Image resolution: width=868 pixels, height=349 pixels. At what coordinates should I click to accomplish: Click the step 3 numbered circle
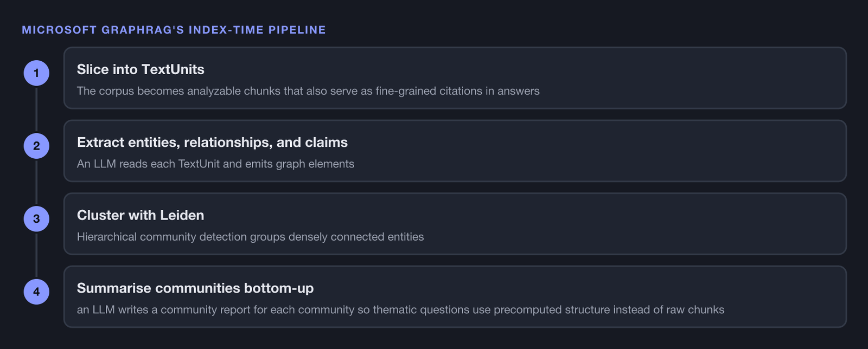tap(36, 219)
